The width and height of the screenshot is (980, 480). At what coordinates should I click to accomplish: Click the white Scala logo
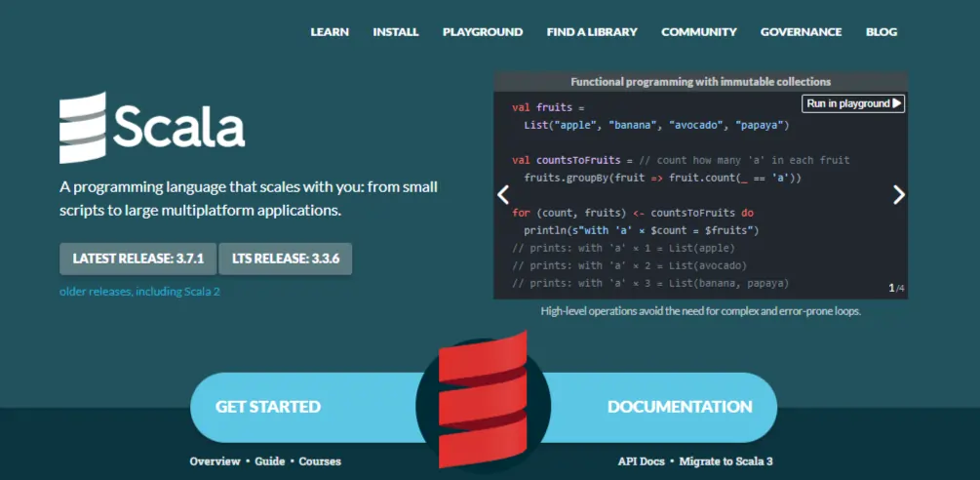coord(152,128)
